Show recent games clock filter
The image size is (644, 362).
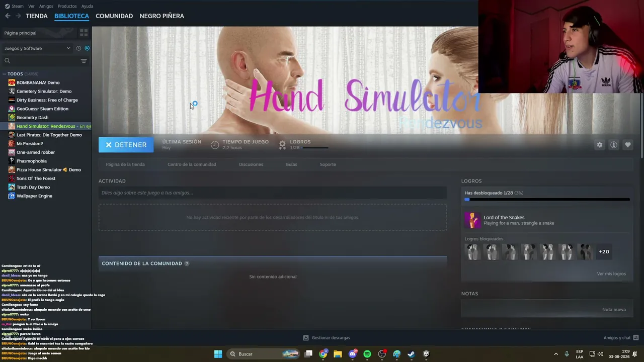[78, 48]
